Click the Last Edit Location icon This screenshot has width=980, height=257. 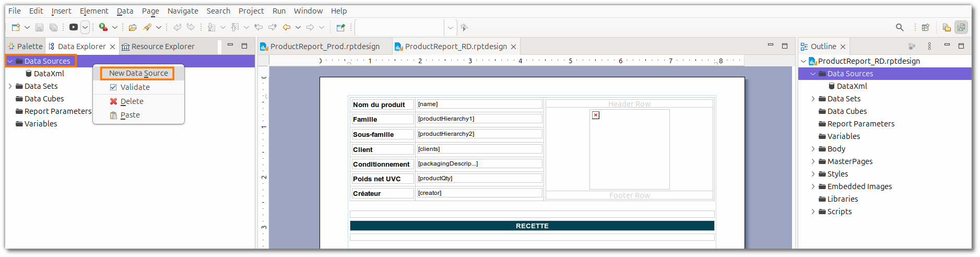coord(258,27)
